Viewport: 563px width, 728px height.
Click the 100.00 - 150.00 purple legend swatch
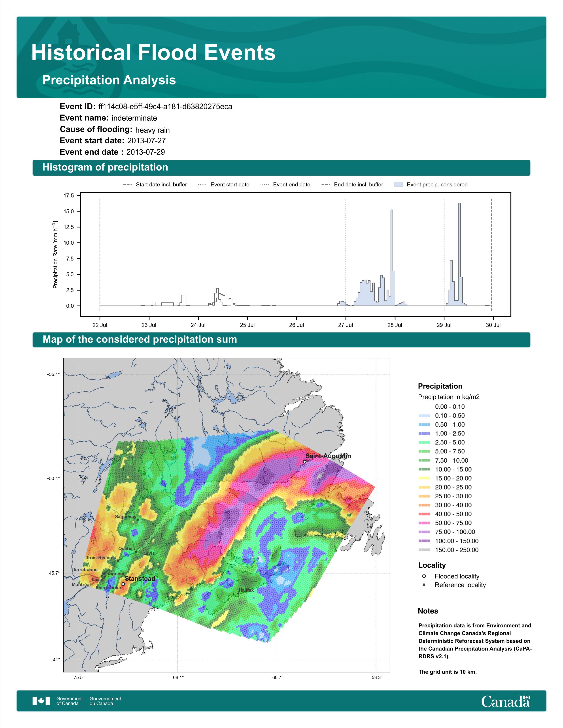[424, 541]
